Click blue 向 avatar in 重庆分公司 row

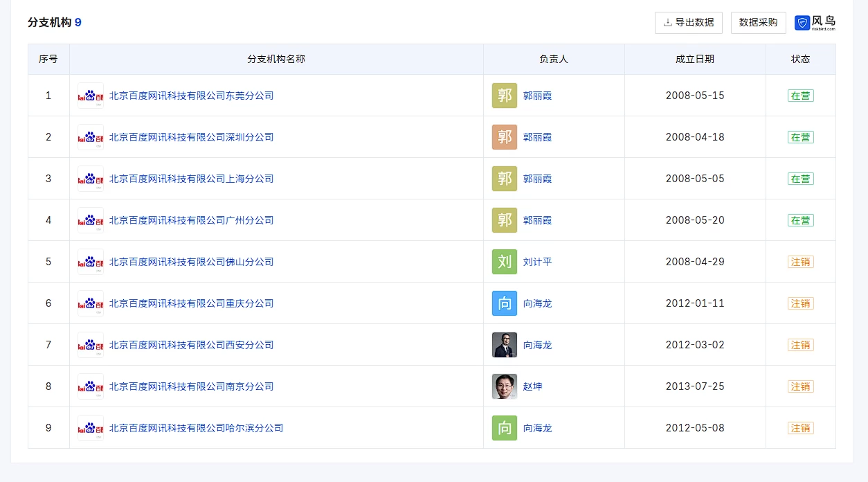[x=505, y=303]
